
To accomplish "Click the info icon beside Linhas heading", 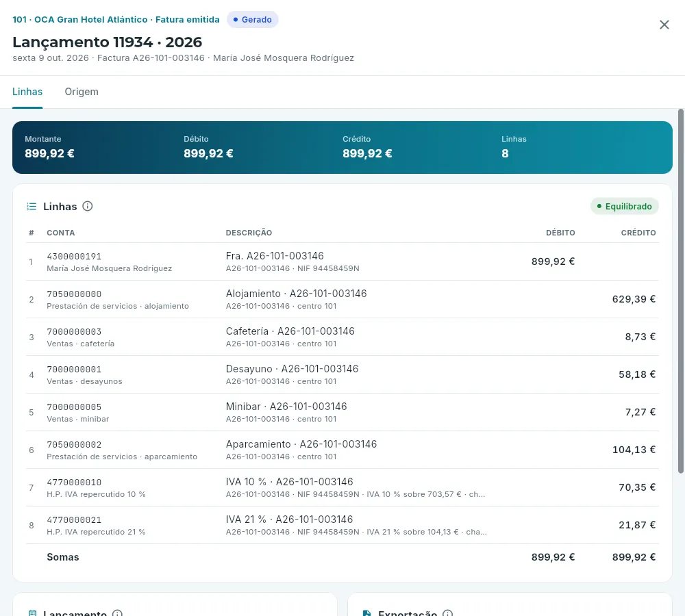I will (x=88, y=206).
